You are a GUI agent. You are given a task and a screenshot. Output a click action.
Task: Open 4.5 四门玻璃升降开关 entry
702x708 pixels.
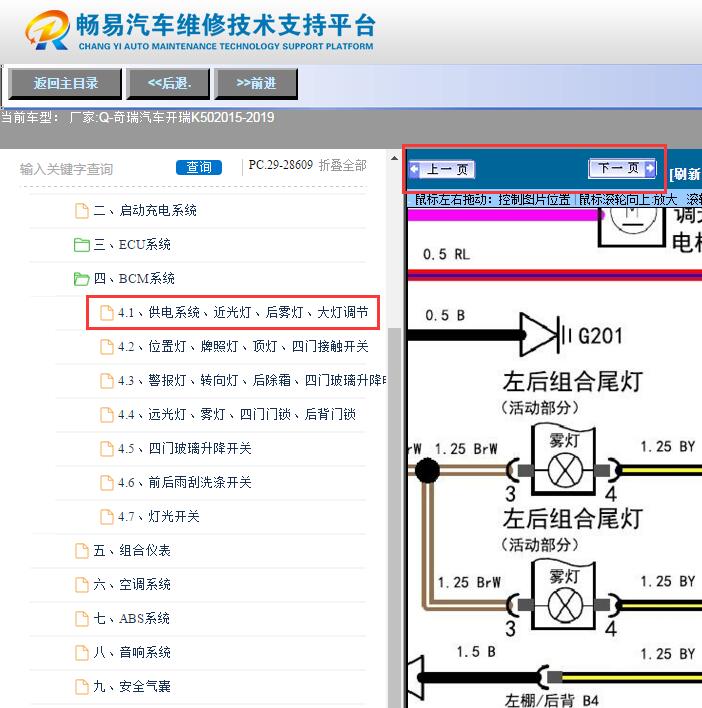tap(185, 448)
